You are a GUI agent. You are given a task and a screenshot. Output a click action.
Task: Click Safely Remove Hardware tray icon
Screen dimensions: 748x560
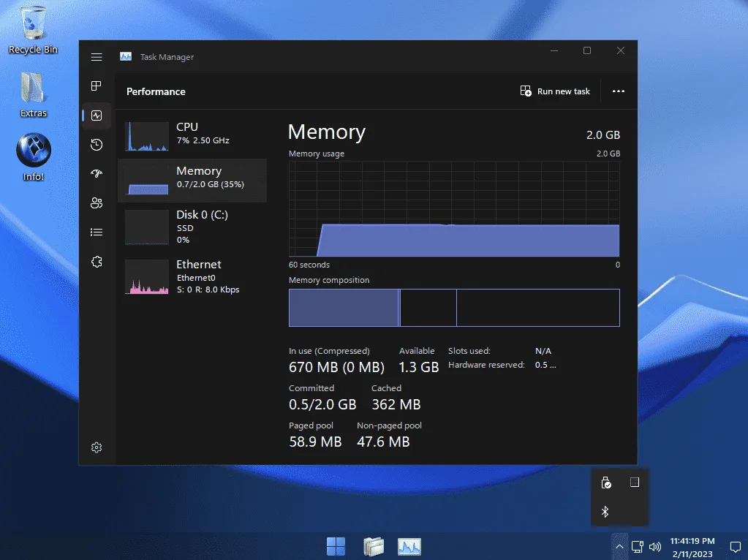(605, 483)
